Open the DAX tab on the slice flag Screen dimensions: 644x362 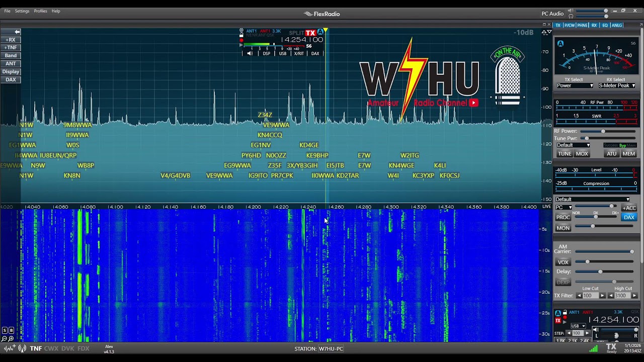(x=315, y=53)
